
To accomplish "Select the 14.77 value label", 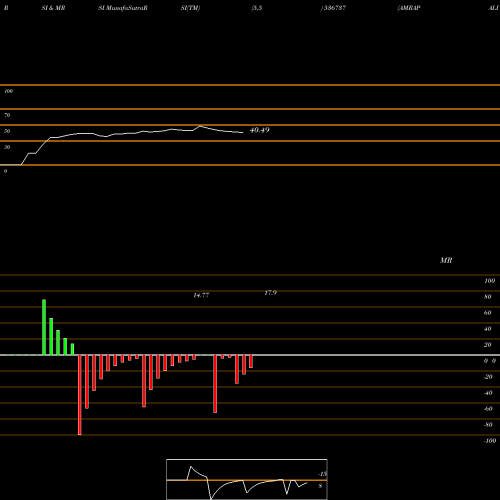I will tap(201, 295).
